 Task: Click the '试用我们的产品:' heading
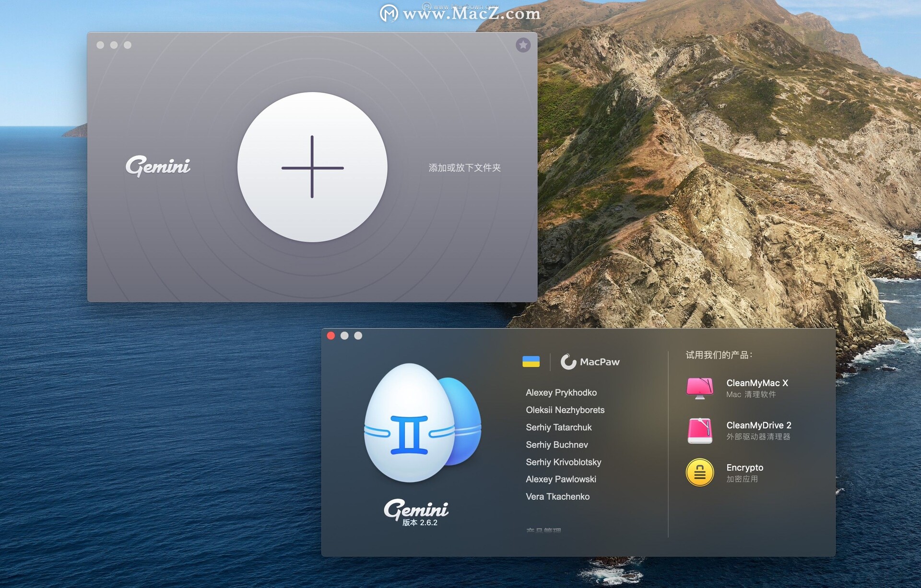point(719,355)
